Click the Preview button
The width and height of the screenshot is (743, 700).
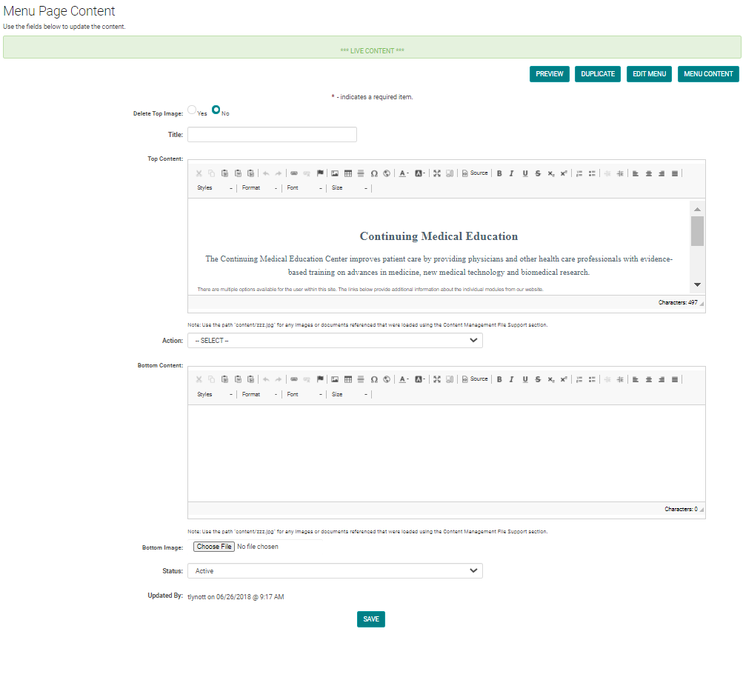(x=550, y=74)
